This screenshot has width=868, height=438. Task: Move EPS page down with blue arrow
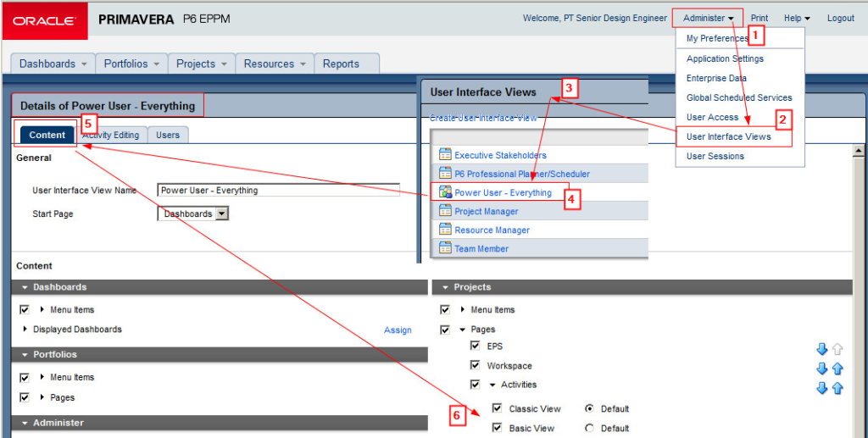click(822, 349)
